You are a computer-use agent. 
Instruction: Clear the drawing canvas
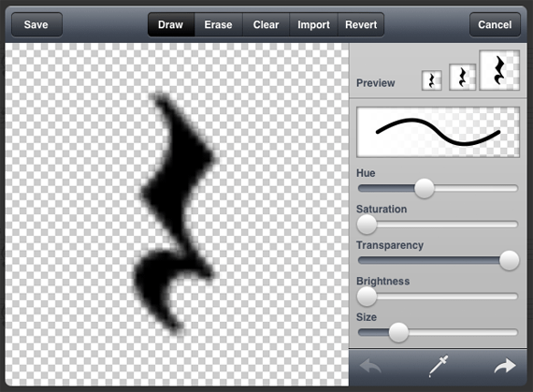[x=266, y=24]
